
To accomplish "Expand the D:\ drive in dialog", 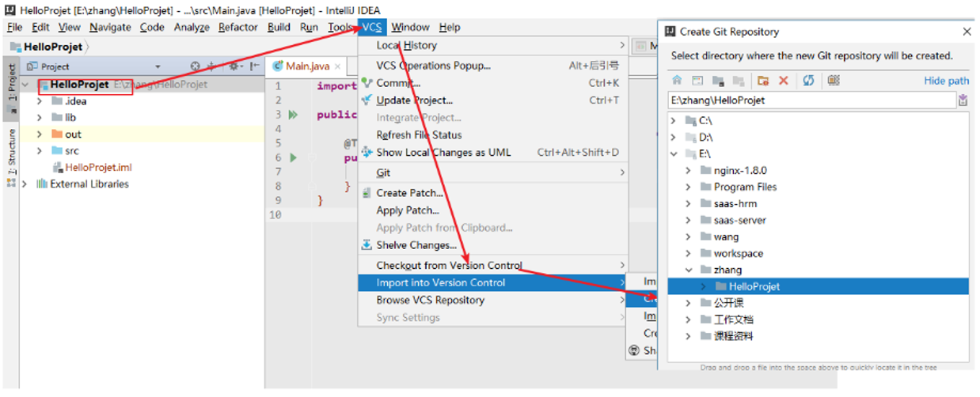I will click(x=674, y=138).
